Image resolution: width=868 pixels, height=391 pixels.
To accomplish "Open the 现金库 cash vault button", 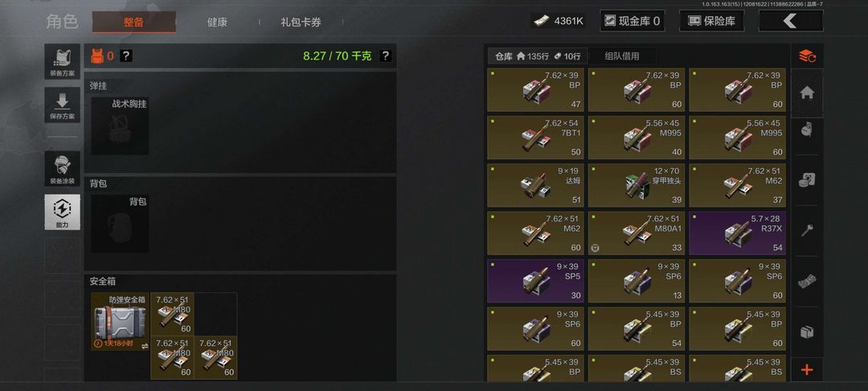I will [633, 21].
